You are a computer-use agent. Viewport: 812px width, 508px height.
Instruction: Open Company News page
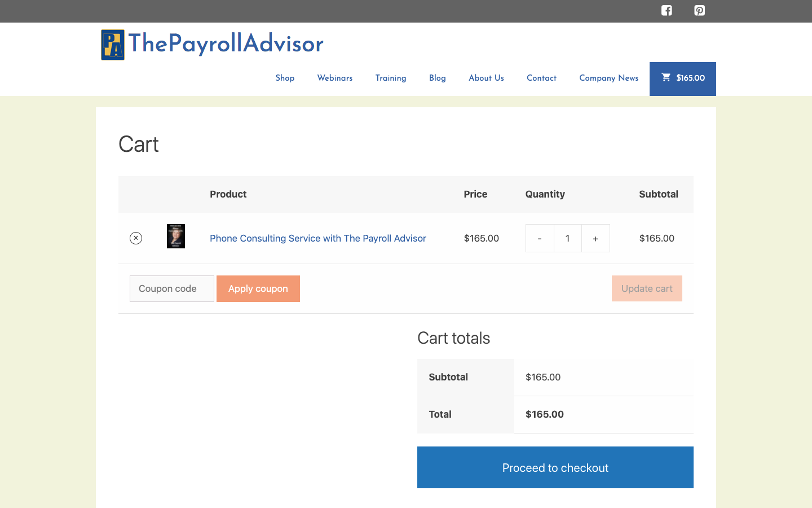pyautogui.click(x=609, y=78)
